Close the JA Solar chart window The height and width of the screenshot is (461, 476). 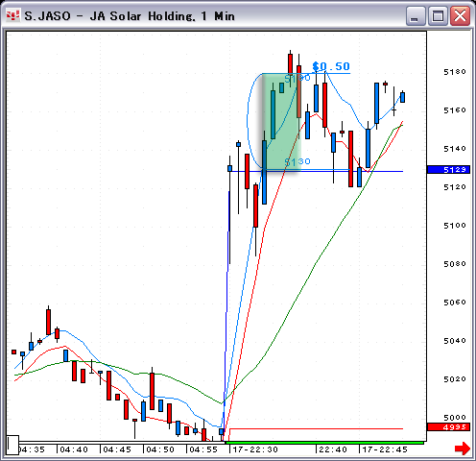point(461,16)
